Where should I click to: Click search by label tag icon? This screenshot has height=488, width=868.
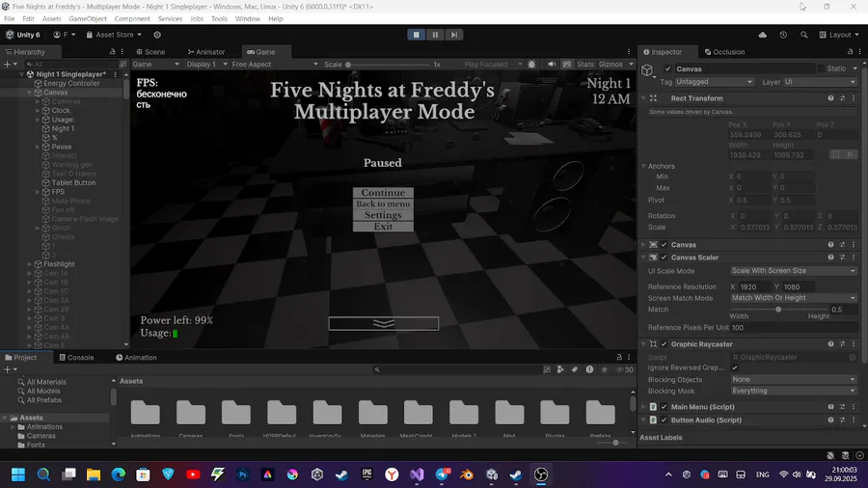pos(575,369)
